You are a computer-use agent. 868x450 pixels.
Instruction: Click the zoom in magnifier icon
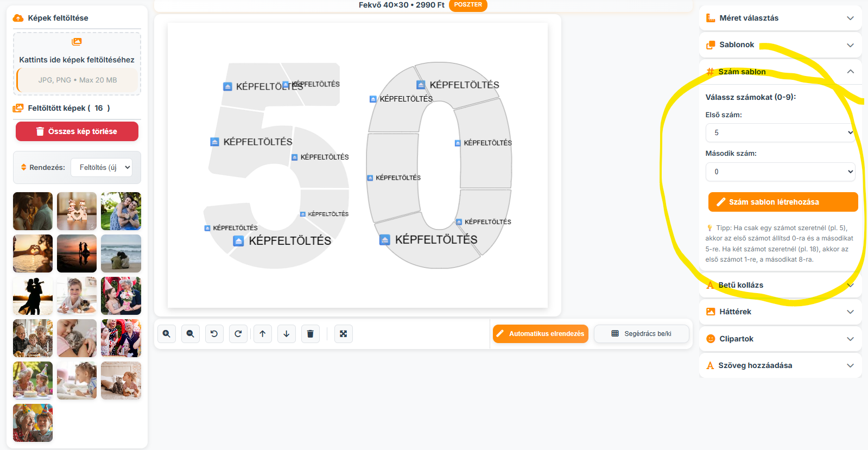pyautogui.click(x=167, y=334)
